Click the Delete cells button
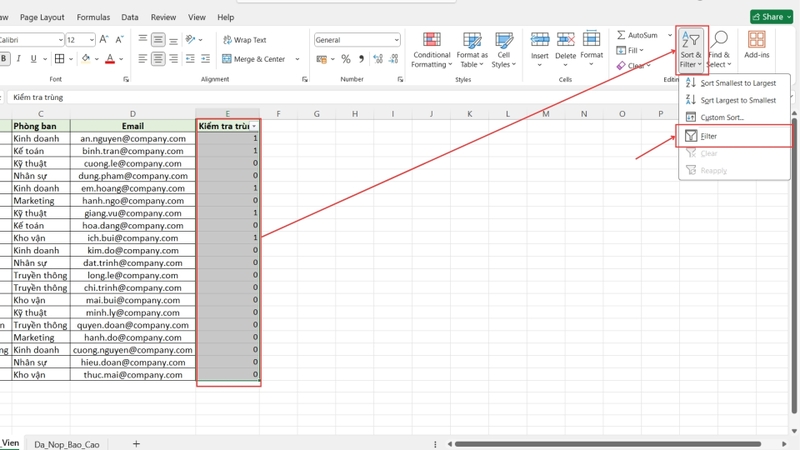 click(x=565, y=49)
